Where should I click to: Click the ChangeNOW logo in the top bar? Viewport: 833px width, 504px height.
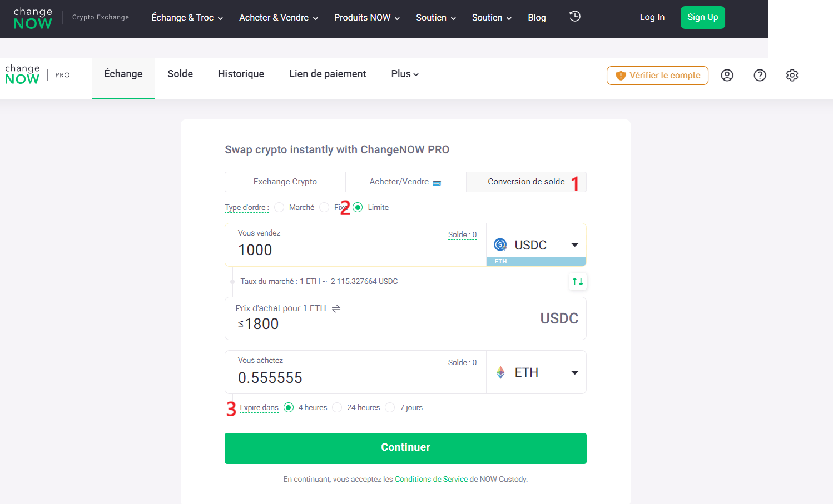(x=33, y=18)
